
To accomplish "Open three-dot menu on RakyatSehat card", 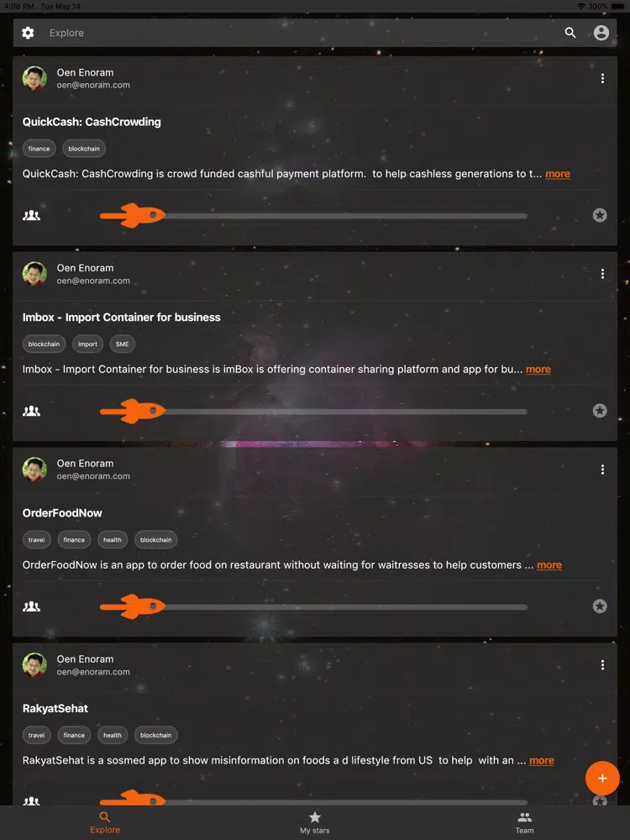I will 602,664.
